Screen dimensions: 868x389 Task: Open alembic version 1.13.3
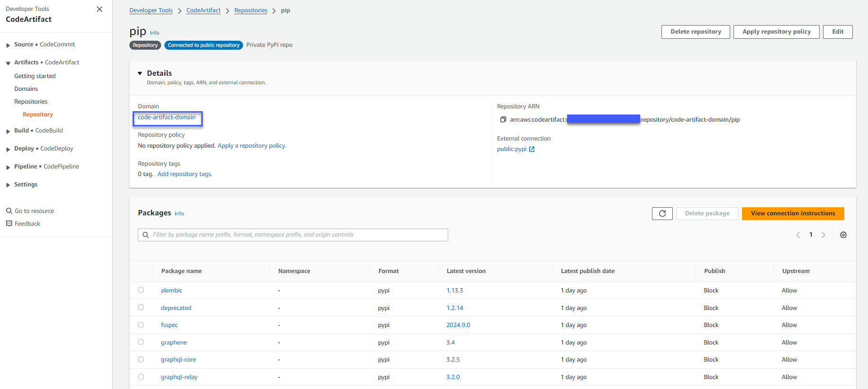point(455,291)
